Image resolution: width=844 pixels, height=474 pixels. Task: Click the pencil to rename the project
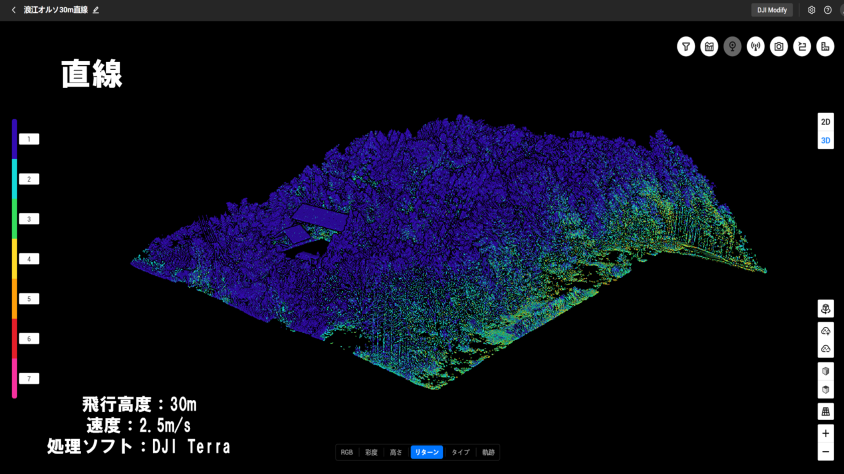click(x=96, y=10)
